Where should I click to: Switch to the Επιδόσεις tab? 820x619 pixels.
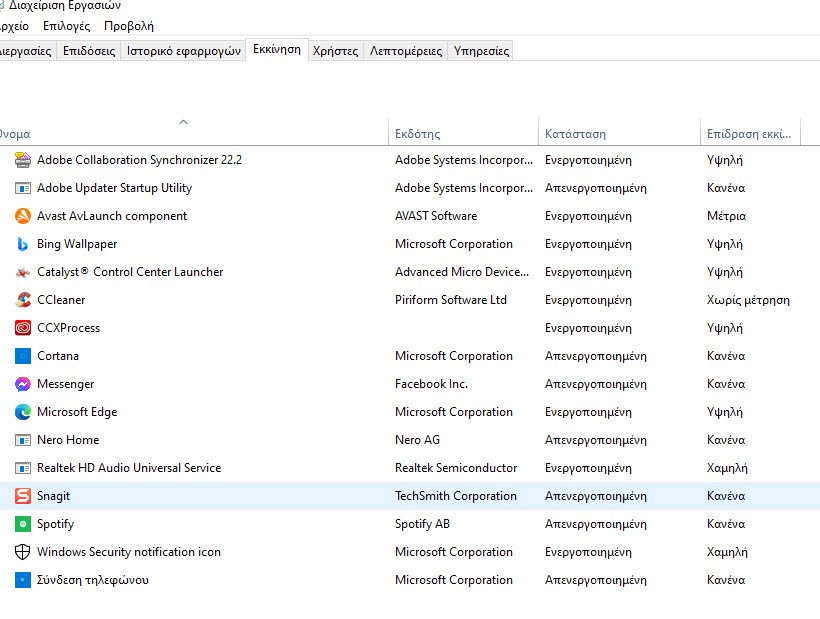coord(89,51)
